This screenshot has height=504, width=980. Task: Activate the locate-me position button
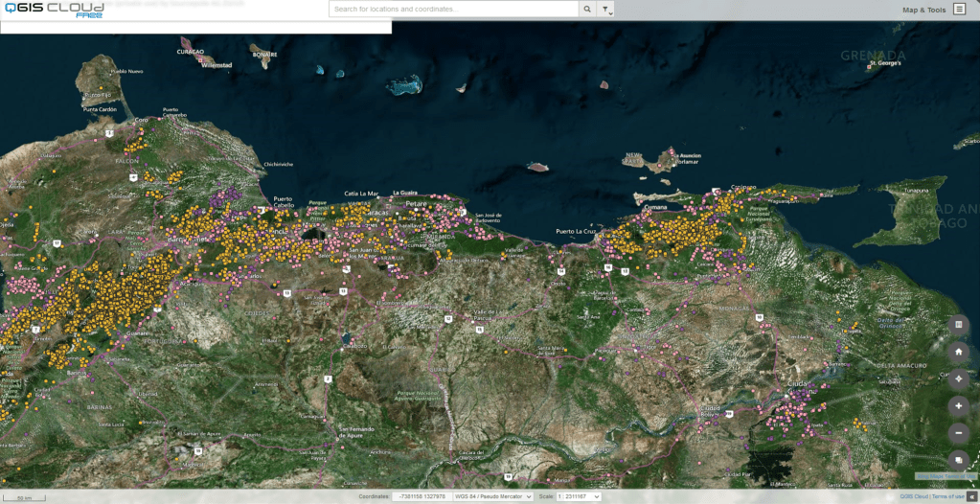click(x=959, y=378)
